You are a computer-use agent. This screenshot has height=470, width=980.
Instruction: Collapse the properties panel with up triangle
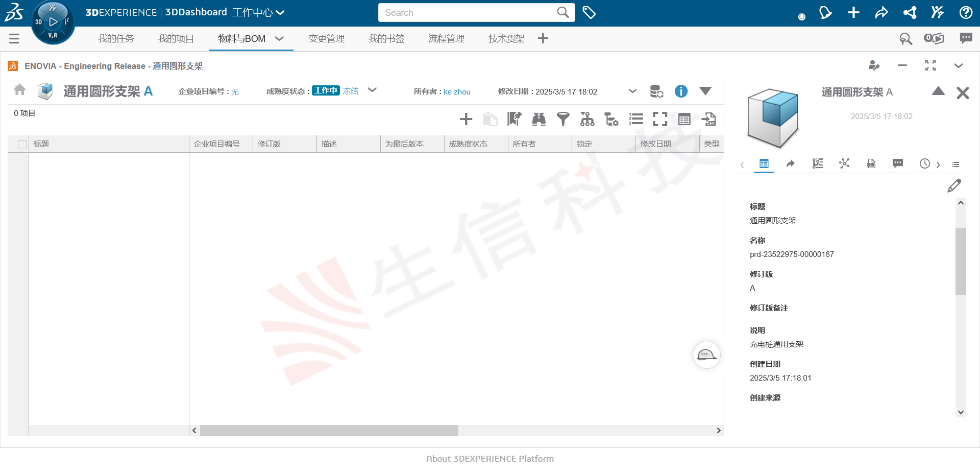point(938,91)
